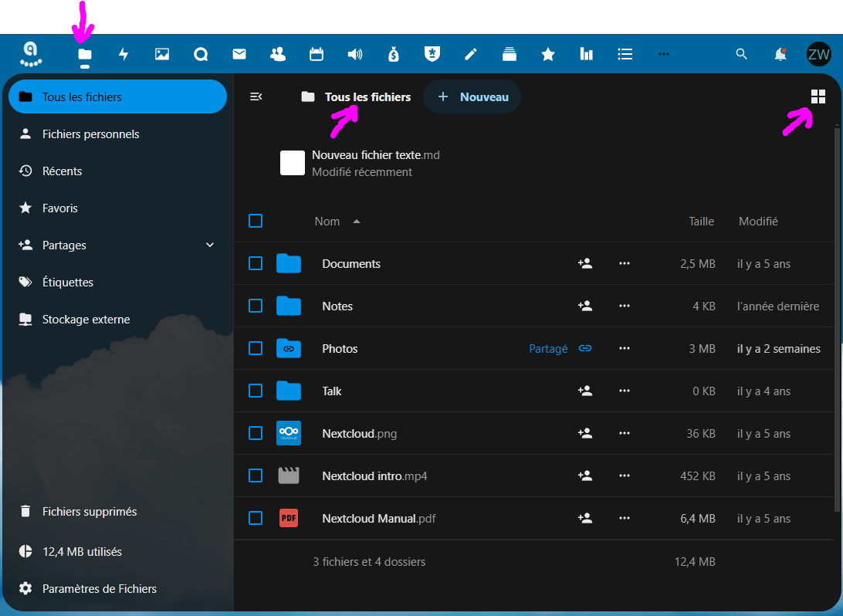Go to Favoris in sidebar
843x616 pixels.
click(x=59, y=208)
